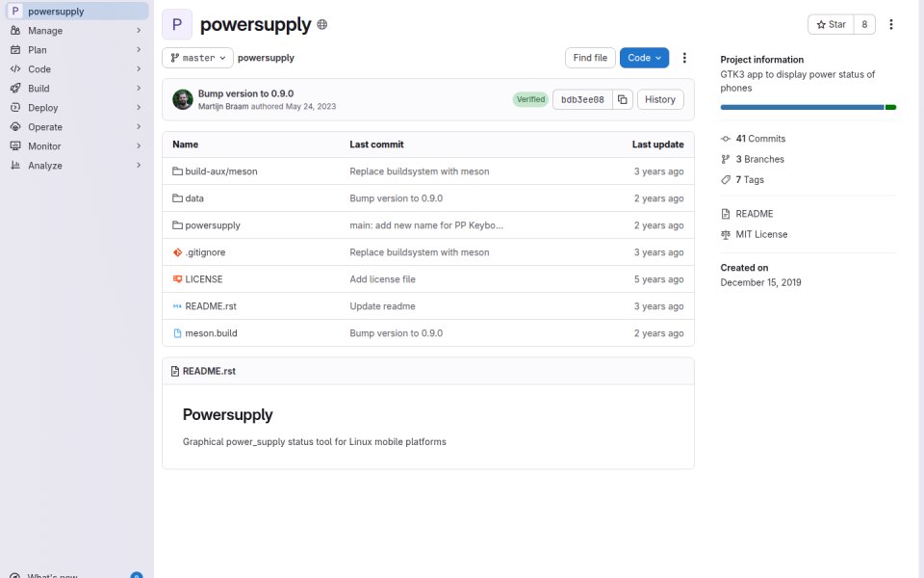Open project actions kebab menu near Star
This screenshot has width=924, height=578.
[891, 24]
